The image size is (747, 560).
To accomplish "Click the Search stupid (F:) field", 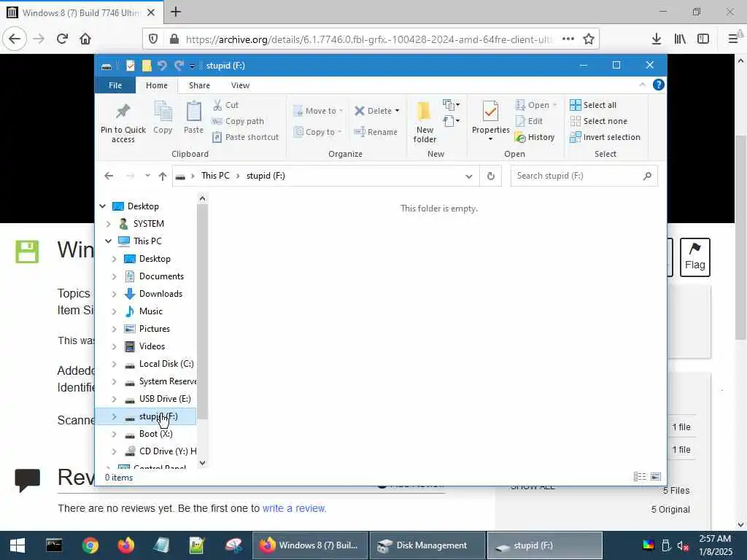I will coord(584,176).
